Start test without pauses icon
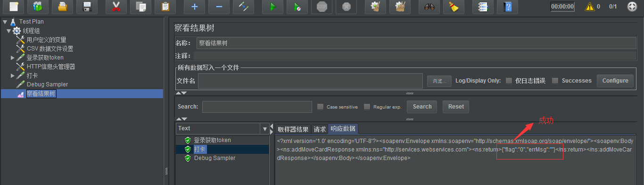Viewport: 644px width, 185px height. [297, 7]
